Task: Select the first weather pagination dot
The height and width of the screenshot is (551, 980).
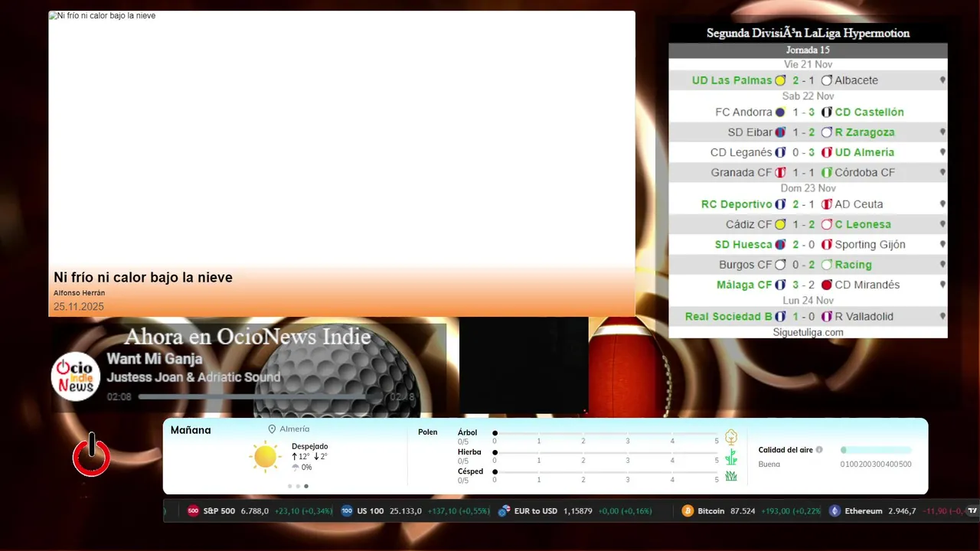Action: [x=290, y=486]
